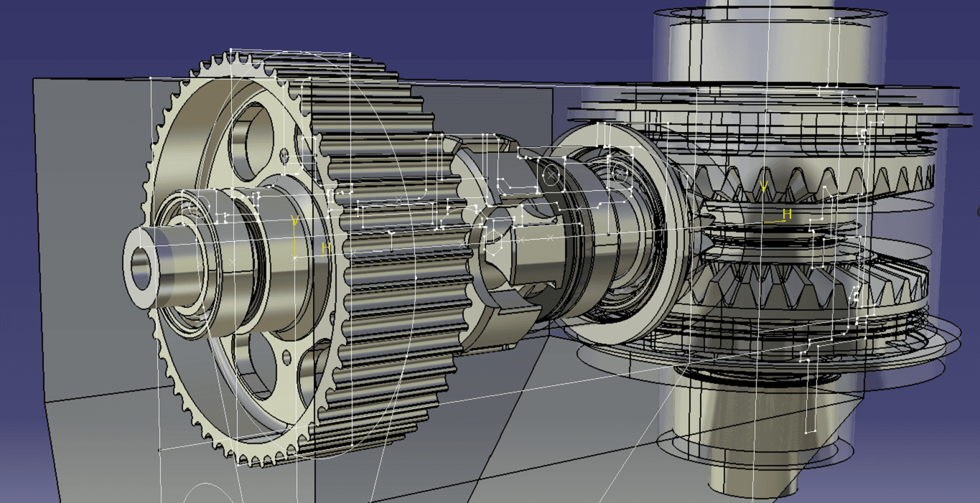Click the yellow V axis label near the sprocket
This screenshot has width=980, height=503.
click(x=294, y=221)
